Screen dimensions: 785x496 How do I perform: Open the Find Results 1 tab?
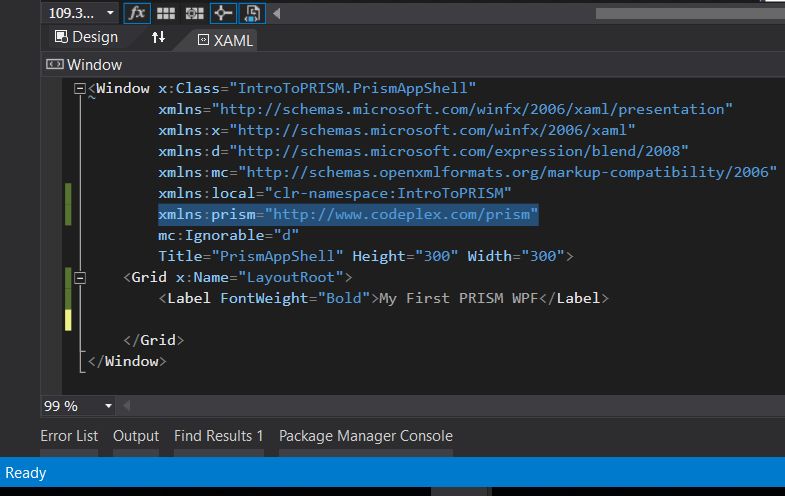(x=218, y=436)
